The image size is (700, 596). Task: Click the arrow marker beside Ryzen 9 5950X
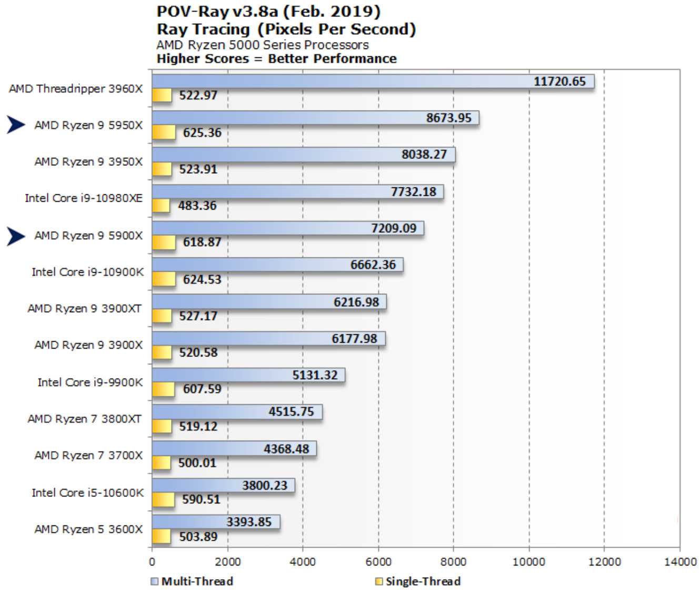click(x=16, y=125)
